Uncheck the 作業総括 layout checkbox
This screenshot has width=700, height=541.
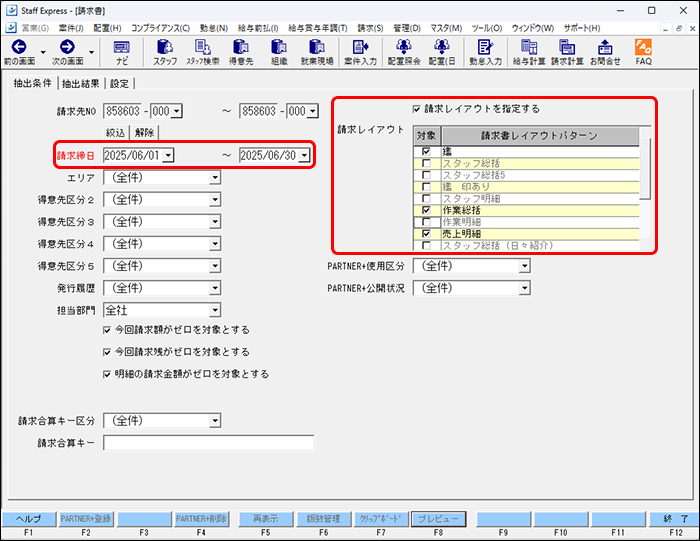pyautogui.click(x=426, y=210)
